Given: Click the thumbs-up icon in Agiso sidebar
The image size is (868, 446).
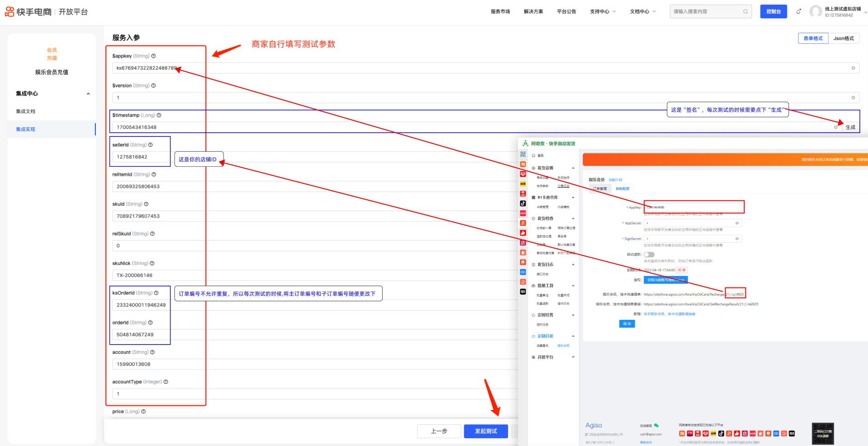Looking at the screenshot, I should pyautogui.click(x=523, y=233).
